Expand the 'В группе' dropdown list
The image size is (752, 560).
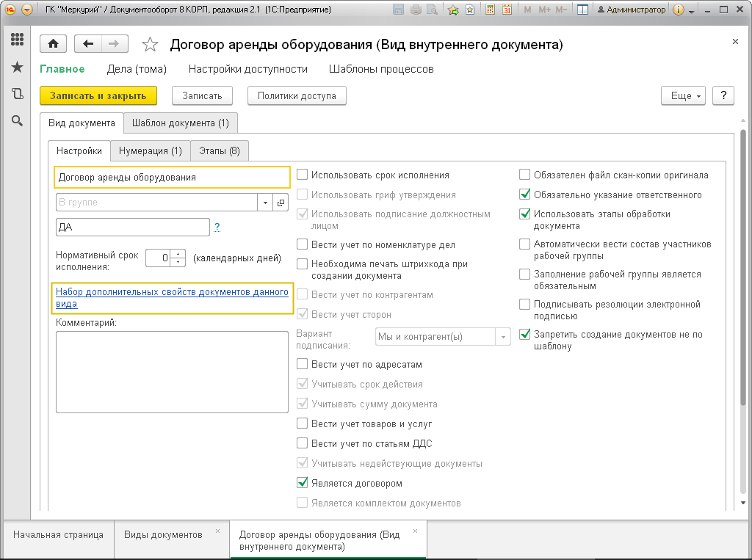265,203
